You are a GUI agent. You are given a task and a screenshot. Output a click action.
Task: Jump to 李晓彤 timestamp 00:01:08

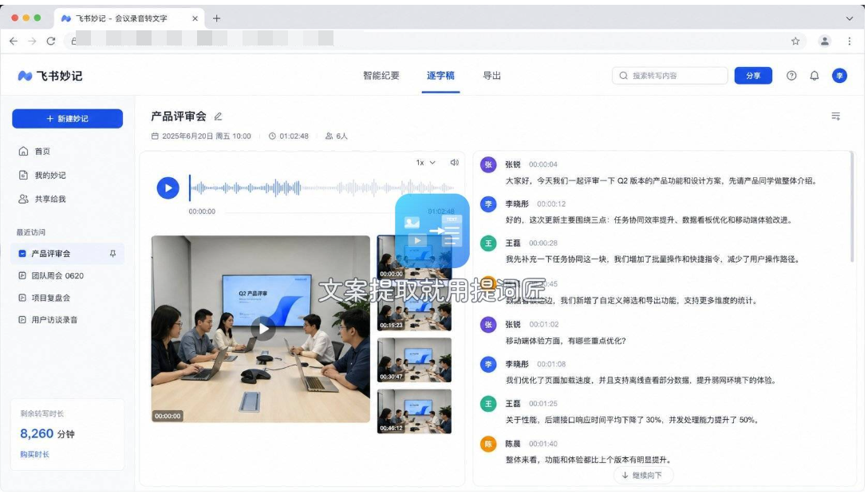click(x=550, y=365)
